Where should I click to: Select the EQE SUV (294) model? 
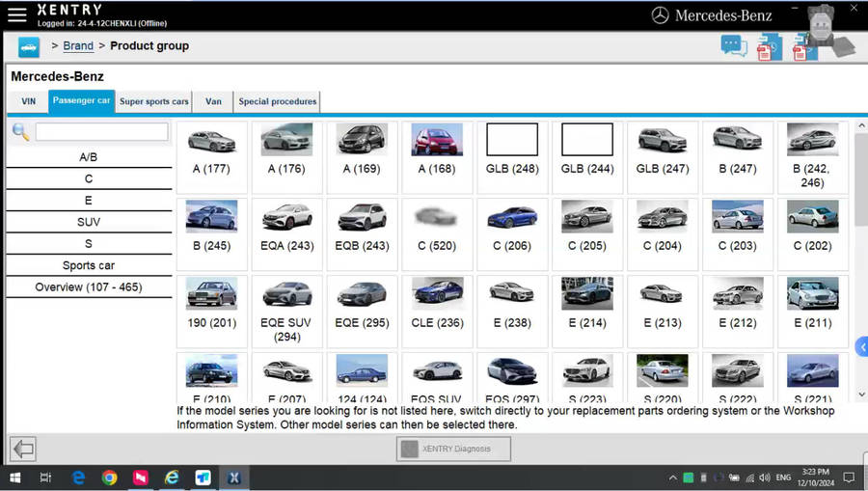click(286, 312)
